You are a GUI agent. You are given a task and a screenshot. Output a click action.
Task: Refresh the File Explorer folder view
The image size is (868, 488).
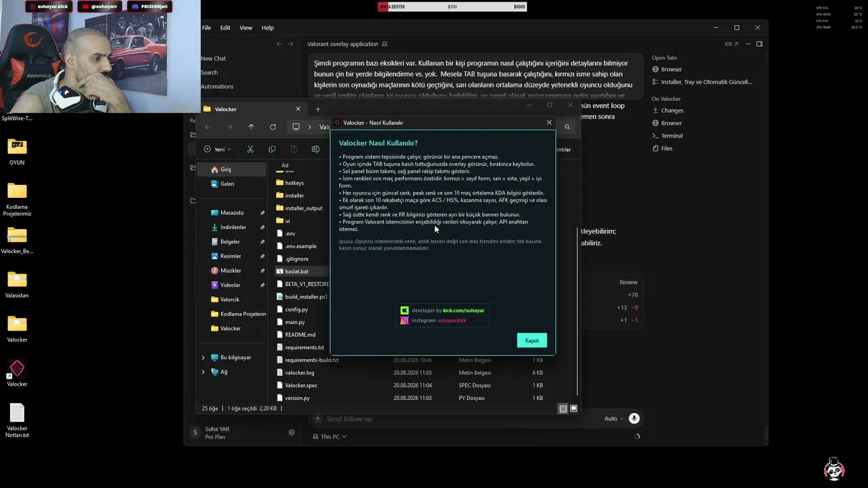pos(273,127)
